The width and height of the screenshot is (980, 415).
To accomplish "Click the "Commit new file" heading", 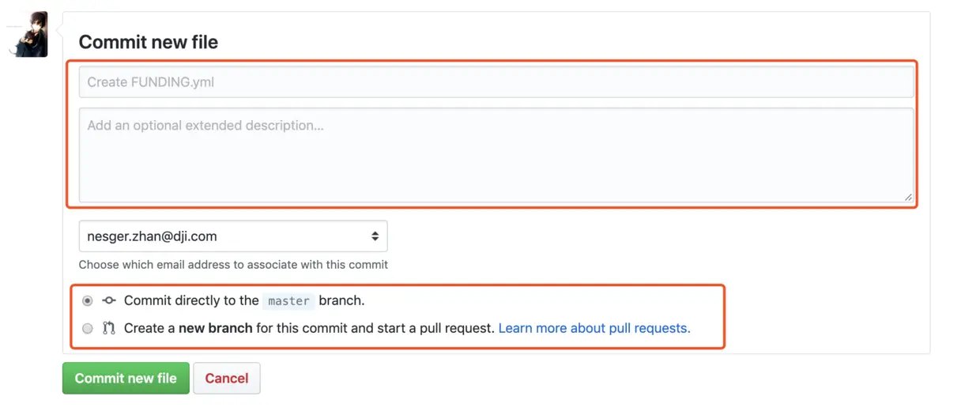I will tap(148, 43).
